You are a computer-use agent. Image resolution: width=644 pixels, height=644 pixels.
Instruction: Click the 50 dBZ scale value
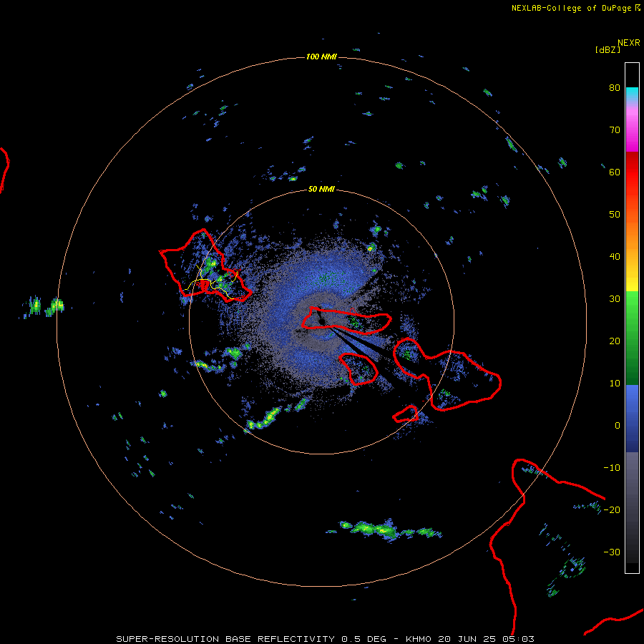tap(615, 215)
